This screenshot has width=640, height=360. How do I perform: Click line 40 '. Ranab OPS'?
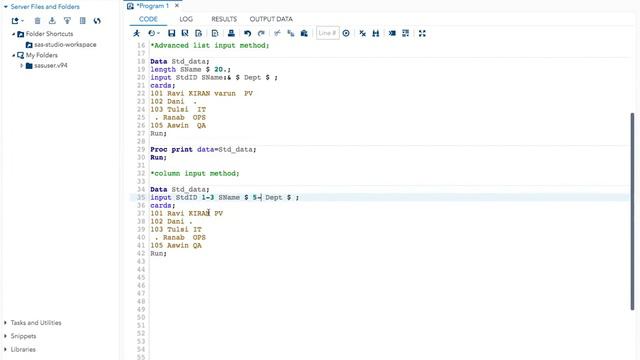pos(180,238)
